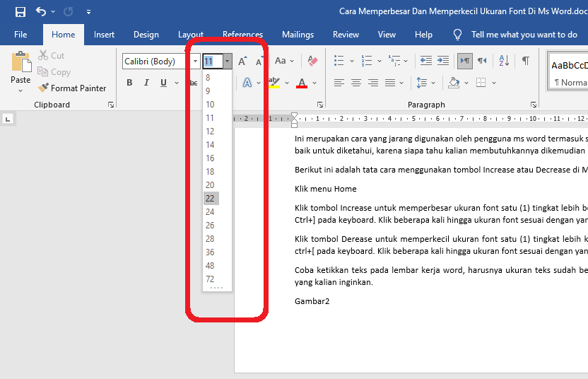Click the Center alignment icon

point(356,83)
